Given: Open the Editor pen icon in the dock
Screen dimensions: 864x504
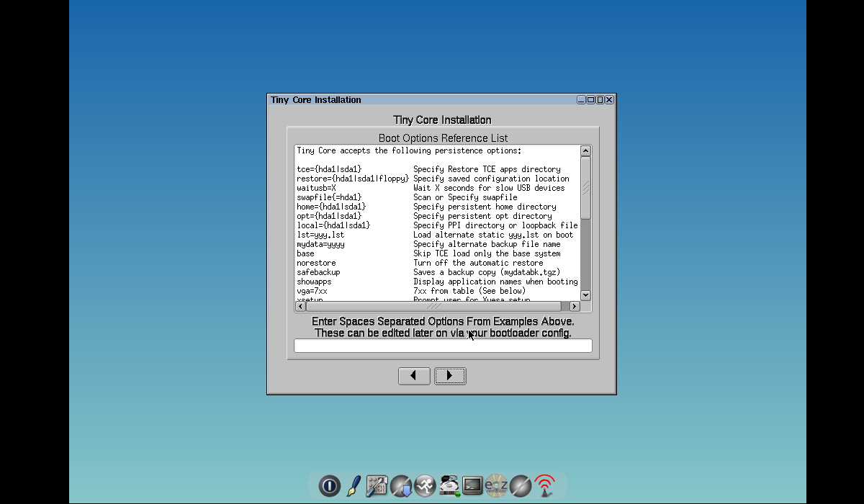Looking at the screenshot, I should 354,486.
